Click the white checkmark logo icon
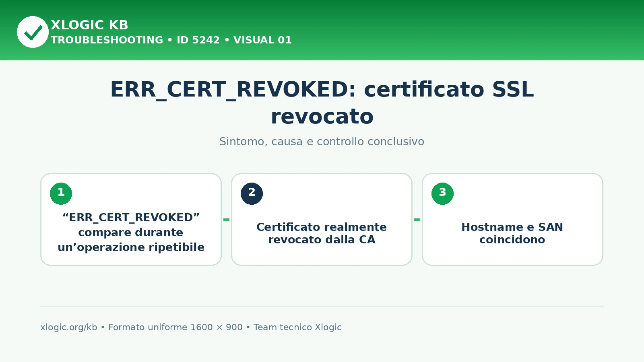 tap(33, 32)
